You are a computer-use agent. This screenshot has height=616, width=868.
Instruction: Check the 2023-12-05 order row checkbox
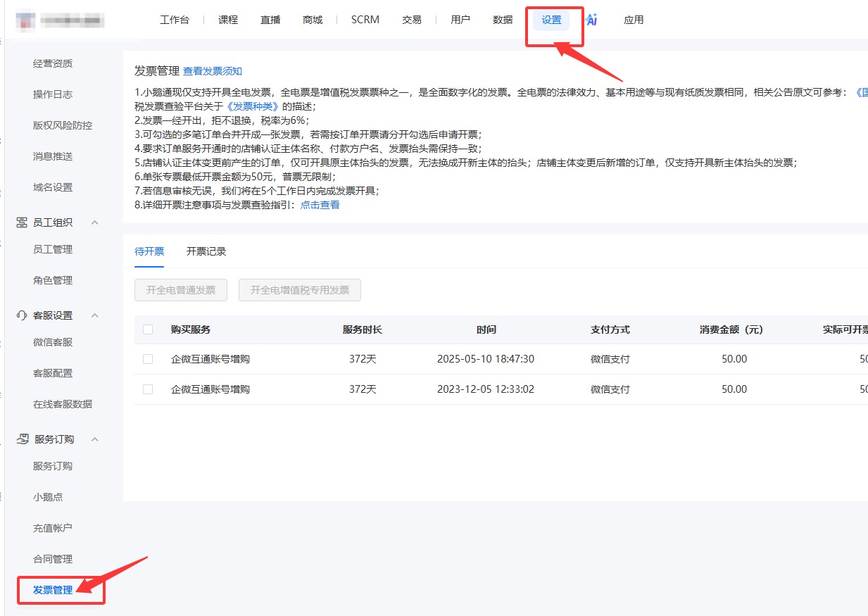(x=148, y=389)
